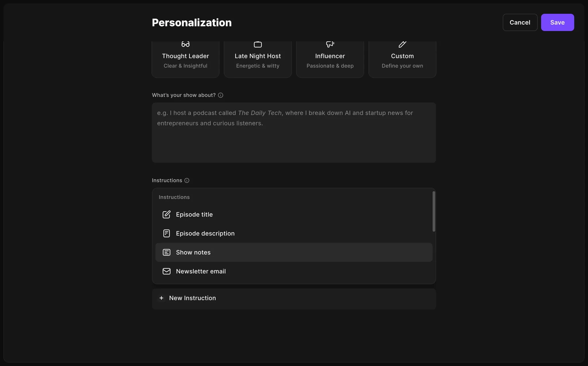Choose the Custom persona card
Screen dimensions: 588x366
coord(402,59)
